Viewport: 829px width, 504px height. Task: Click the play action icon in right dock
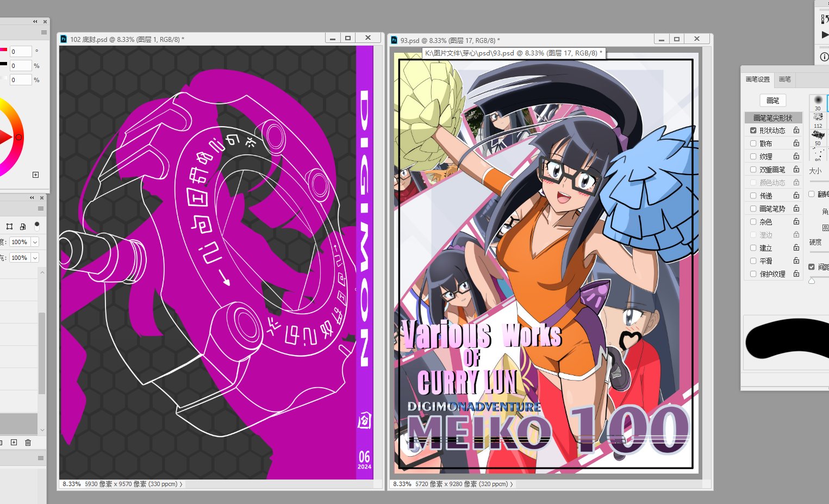pos(825,35)
